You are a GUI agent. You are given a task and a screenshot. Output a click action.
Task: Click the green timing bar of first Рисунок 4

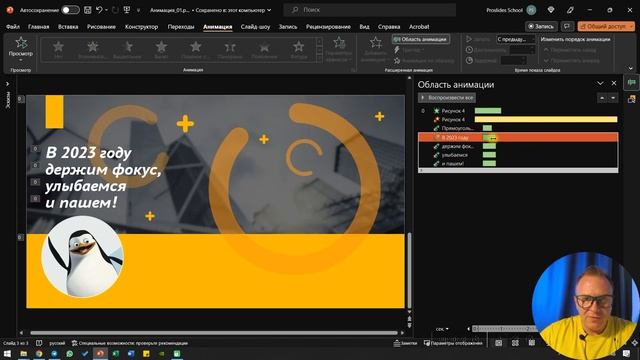point(488,111)
